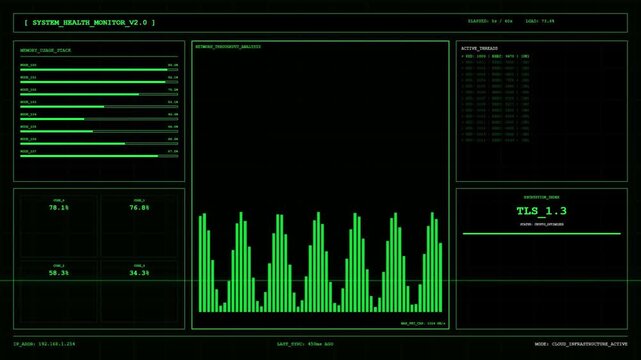Click the 76.8% core readout
This screenshot has height=360, width=641.
pyautogui.click(x=139, y=208)
